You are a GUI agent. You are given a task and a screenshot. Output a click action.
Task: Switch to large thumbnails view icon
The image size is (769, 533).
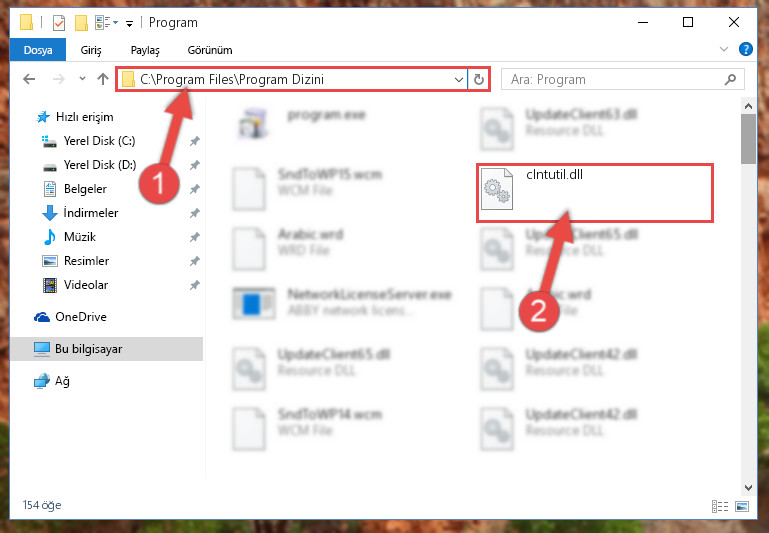coord(742,506)
